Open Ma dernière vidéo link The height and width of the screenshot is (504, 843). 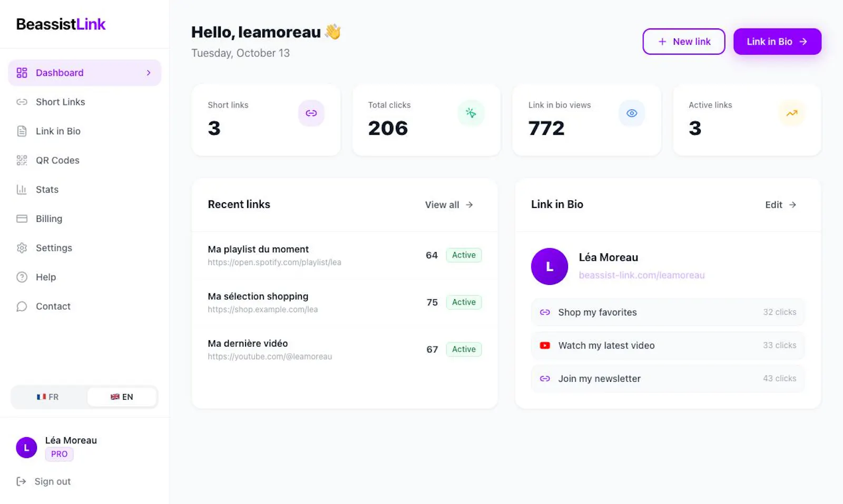(x=248, y=343)
